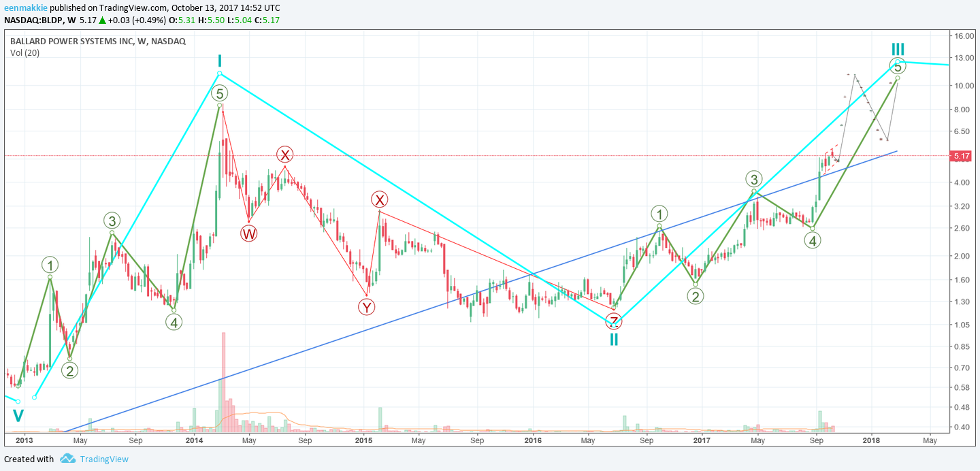
Task: Click the TradingView cloud logo icon
Action: [67, 459]
